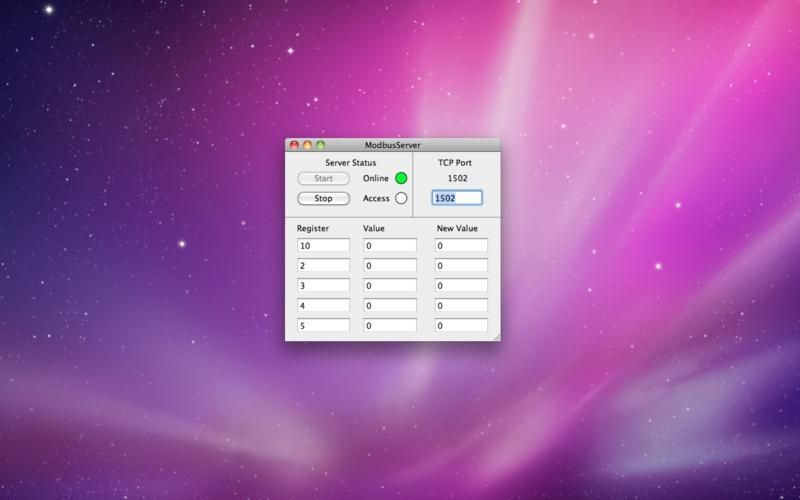The height and width of the screenshot is (500, 800).
Task: Click the Stop server button
Action: click(323, 198)
